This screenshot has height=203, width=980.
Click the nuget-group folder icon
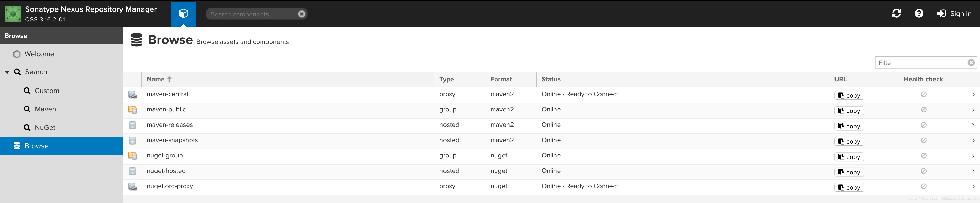pyautogui.click(x=132, y=156)
